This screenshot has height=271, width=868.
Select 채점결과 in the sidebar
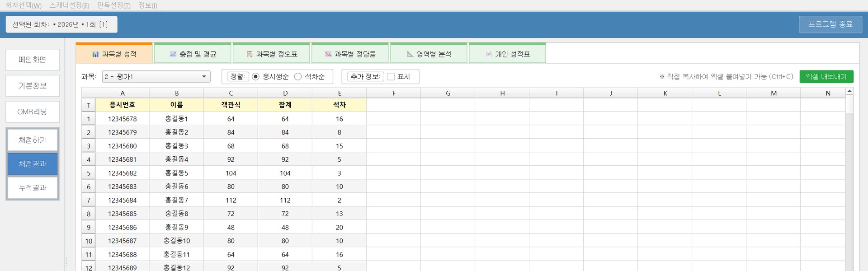point(33,164)
